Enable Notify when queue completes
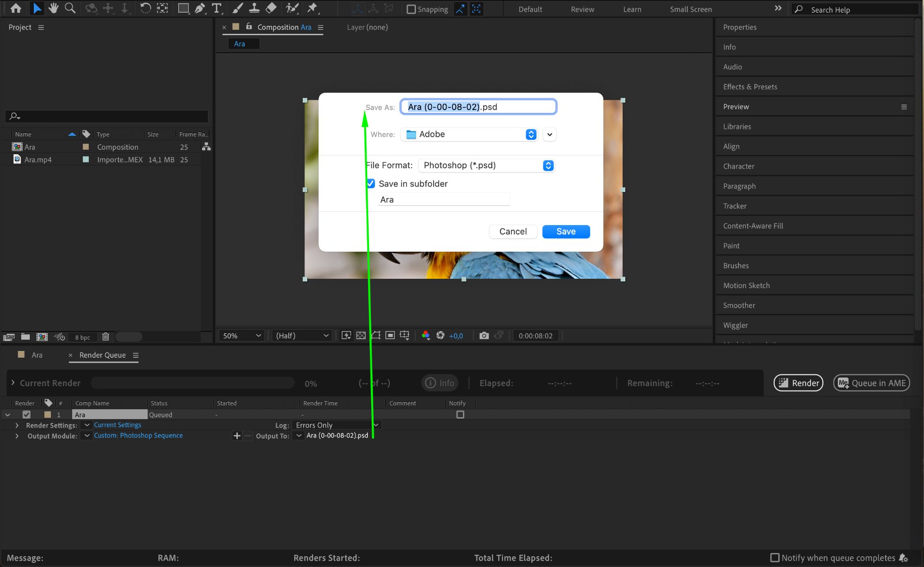Image resolution: width=924 pixels, height=567 pixels. [x=775, y=558]
